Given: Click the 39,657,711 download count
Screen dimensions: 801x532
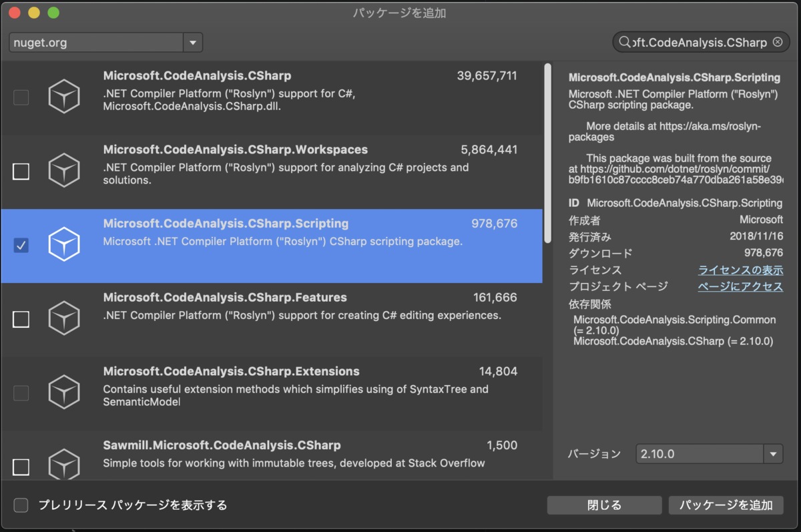Looking at the screenshot, I should click(x=487, y=76).
